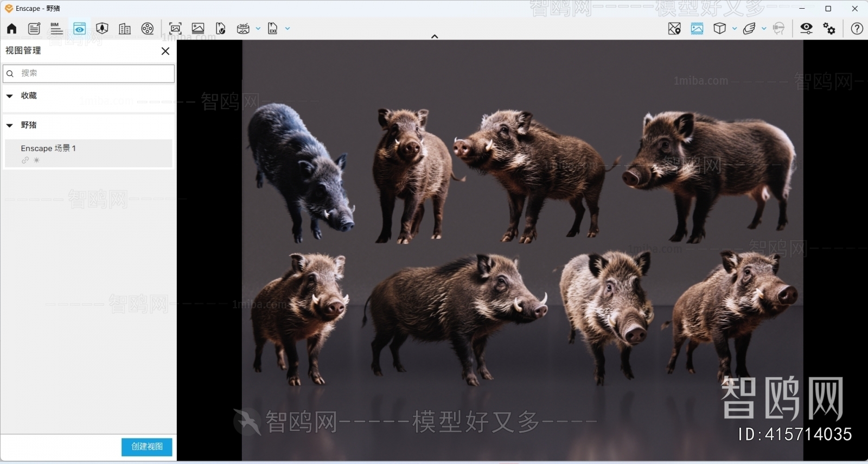
Task: Open the feedback notes icon
Action: 34,29
